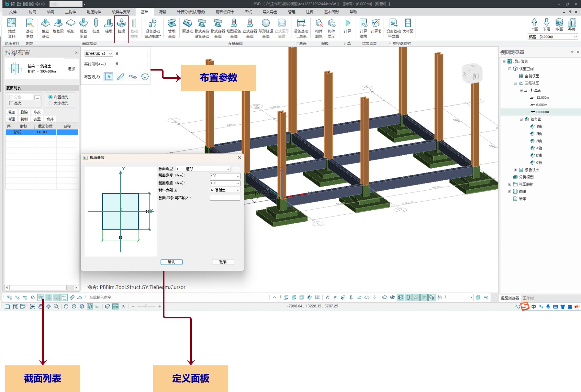This screenshot has height=392, width=581.
Task: Click the 确认 button in section dialog
Action: click(x=171, y=262)
